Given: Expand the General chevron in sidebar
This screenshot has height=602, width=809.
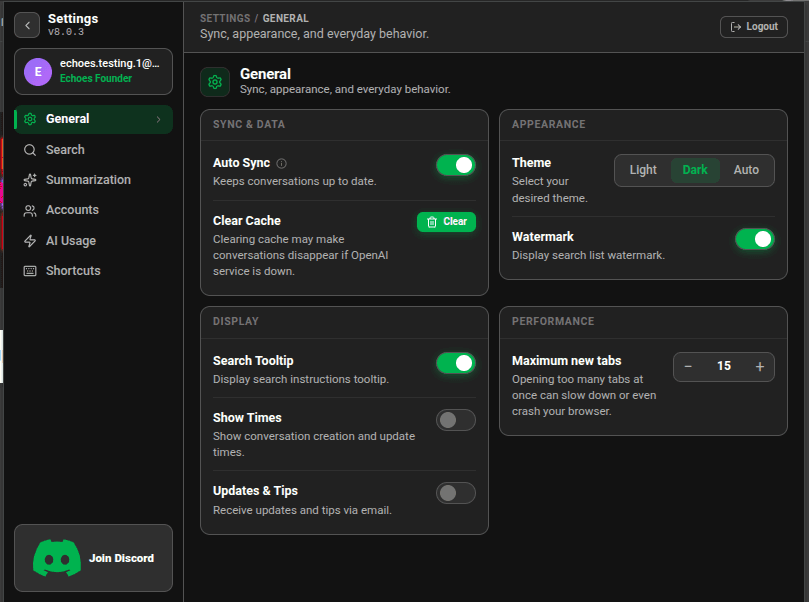Looking at the screenshot, I should tap(158, 119).
